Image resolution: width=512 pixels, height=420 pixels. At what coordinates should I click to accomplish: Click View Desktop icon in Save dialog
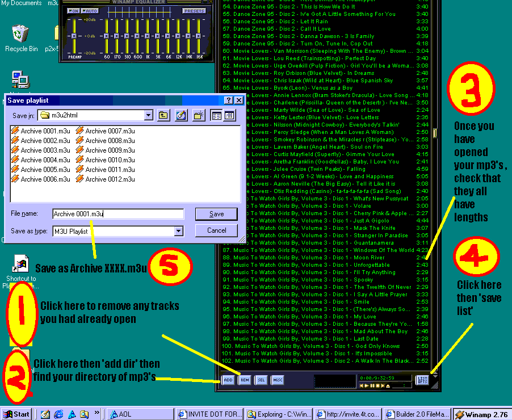181,115
